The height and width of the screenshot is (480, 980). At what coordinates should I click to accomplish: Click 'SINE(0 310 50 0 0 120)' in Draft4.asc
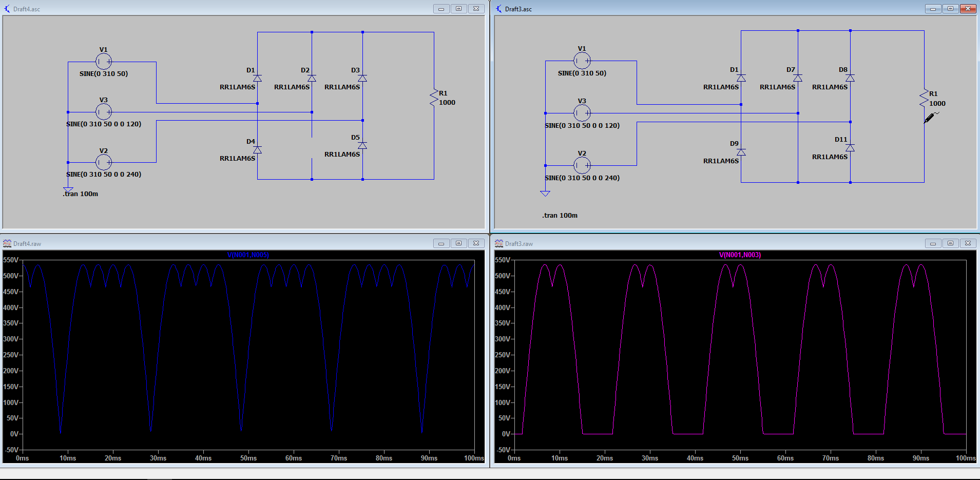click(x=104, y=124)
